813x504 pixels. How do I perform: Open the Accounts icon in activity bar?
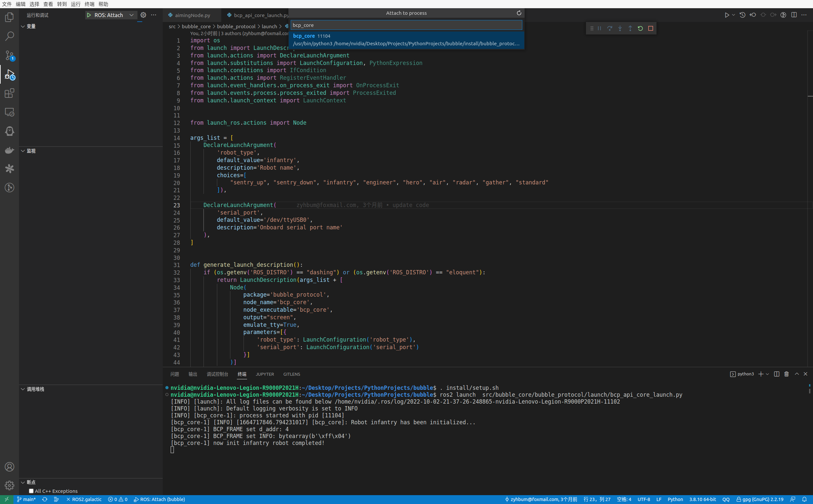[x=9, y=466]
